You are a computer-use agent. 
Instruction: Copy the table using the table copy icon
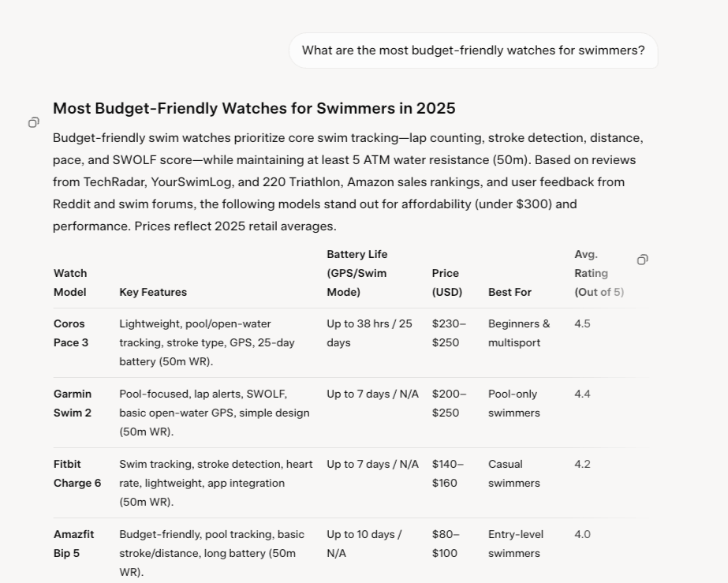(x=642, y=260)
